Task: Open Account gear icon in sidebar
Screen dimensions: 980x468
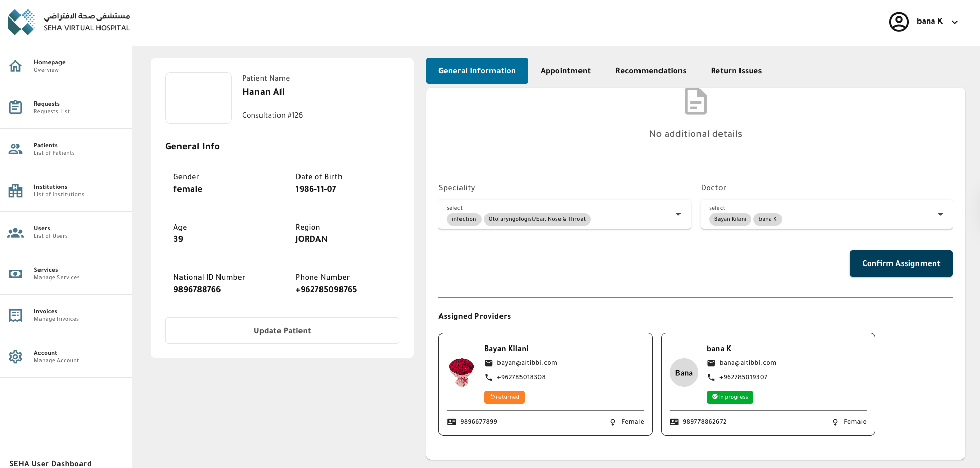Action: pyautogui.click(x=15, y=357)
